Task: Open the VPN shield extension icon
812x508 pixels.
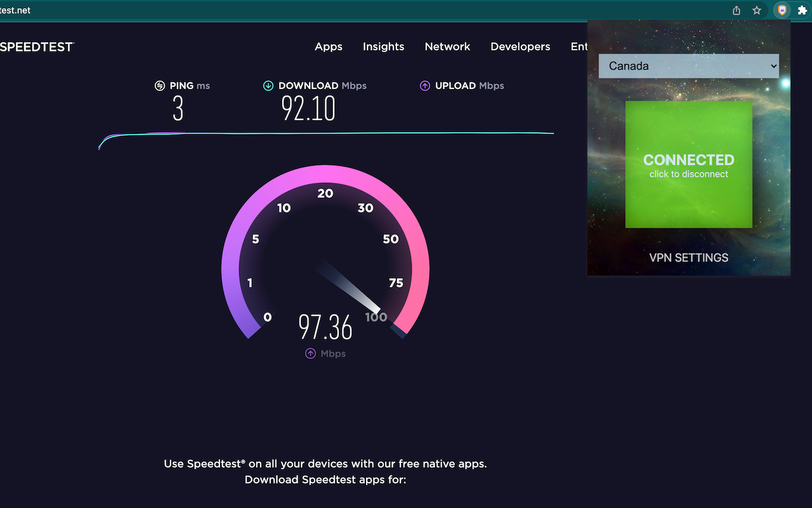Action: tap(782, 10)
